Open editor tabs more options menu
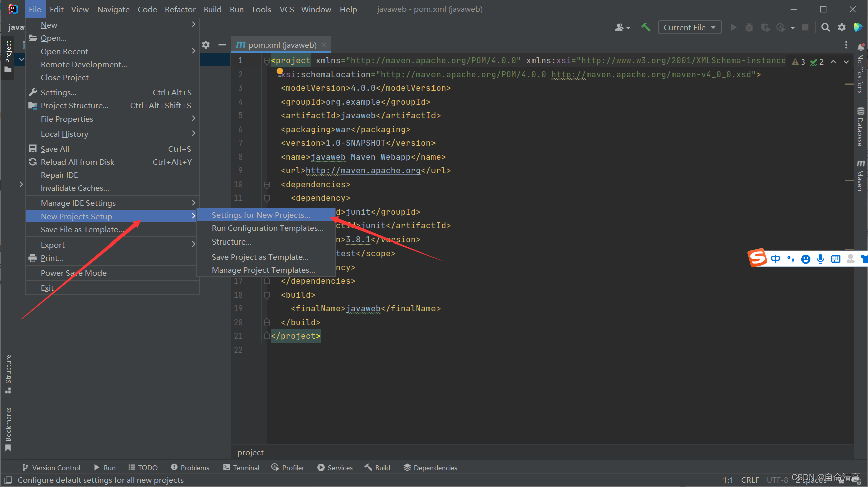Image resolution: width=868 pixels, height=487 pixels. point(846,45)
